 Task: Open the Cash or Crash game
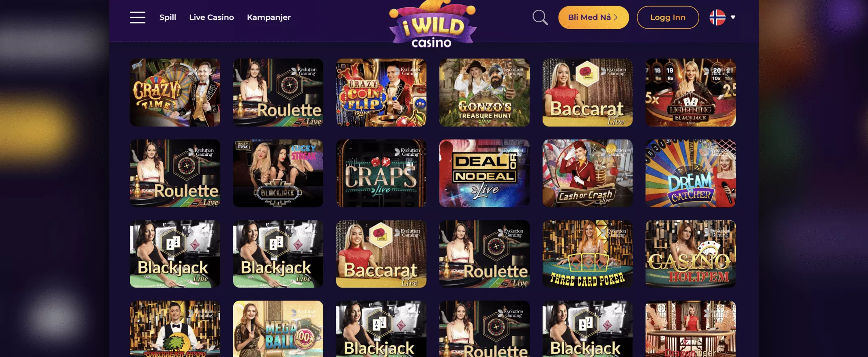pos(587,173)
